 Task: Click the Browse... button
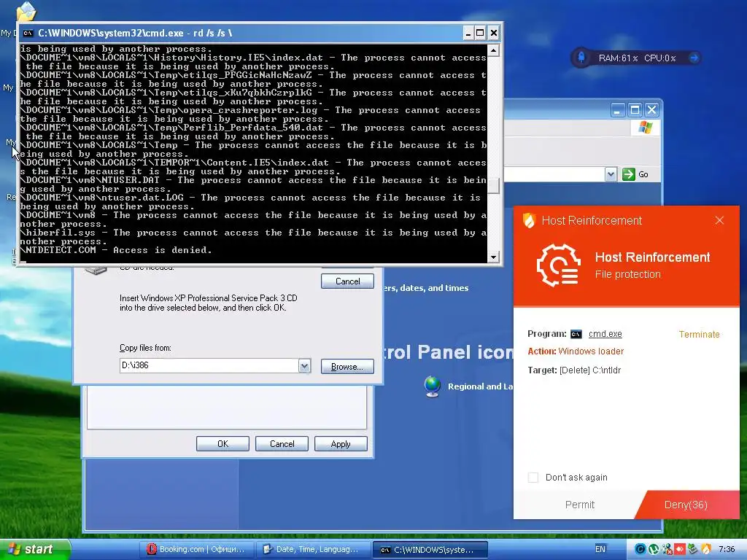347,366
